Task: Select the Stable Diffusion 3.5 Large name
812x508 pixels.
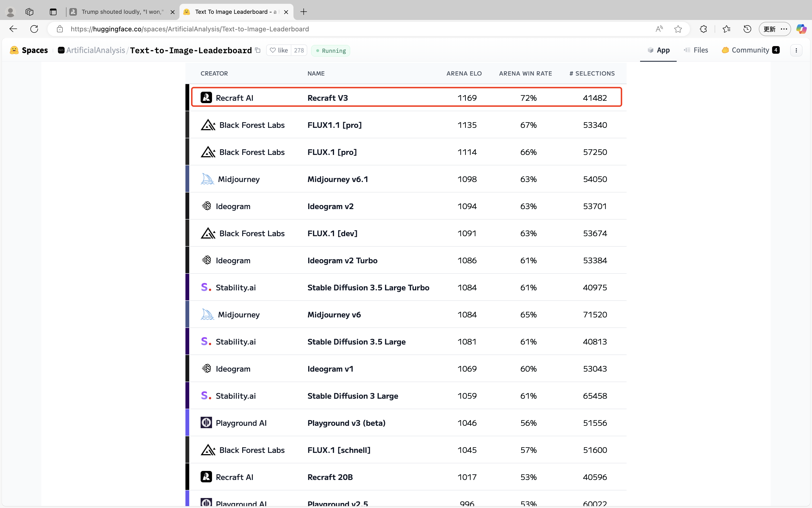Action: [x=356, y=342]
